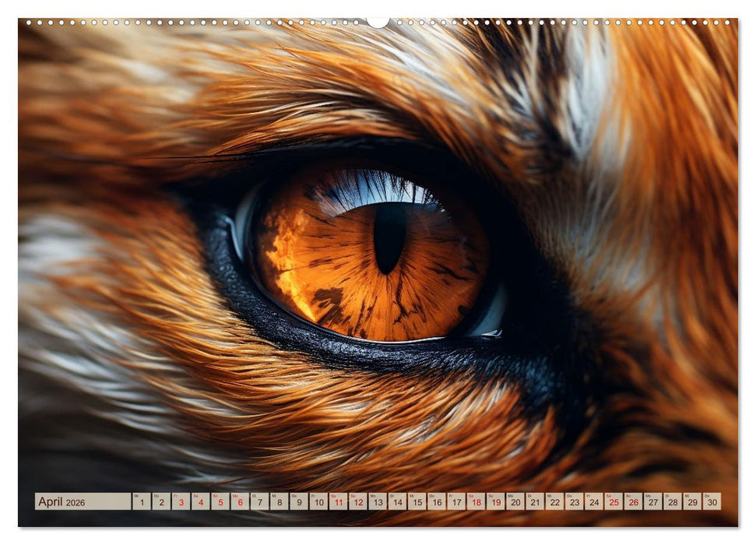Select the red 25 weekend date
This screenshot has width=756, height=545.
coord(613,505)
